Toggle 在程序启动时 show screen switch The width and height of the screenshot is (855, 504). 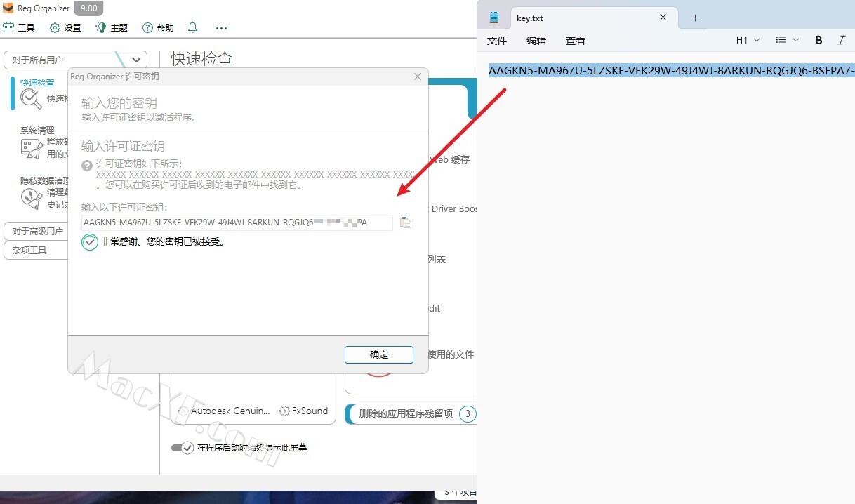[183, 448]
